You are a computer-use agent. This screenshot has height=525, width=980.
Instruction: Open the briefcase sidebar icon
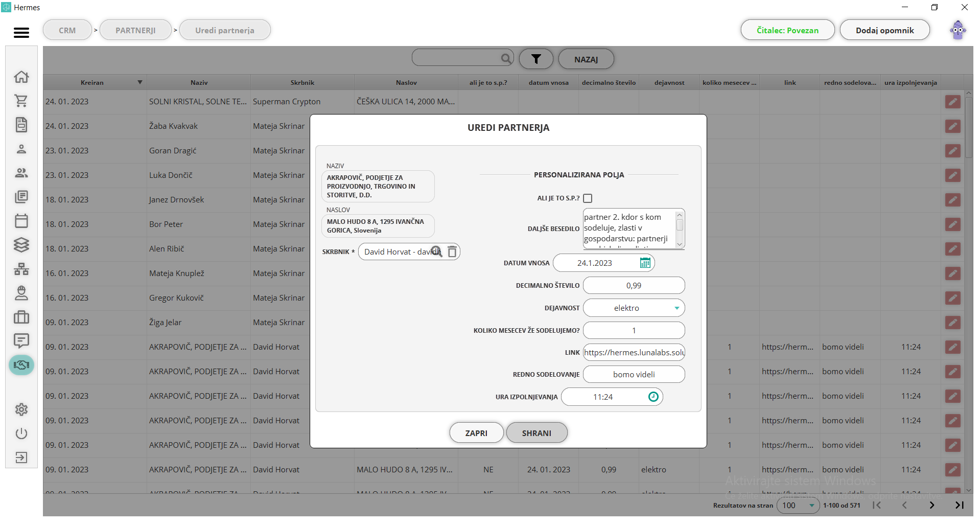coord(21,317)
